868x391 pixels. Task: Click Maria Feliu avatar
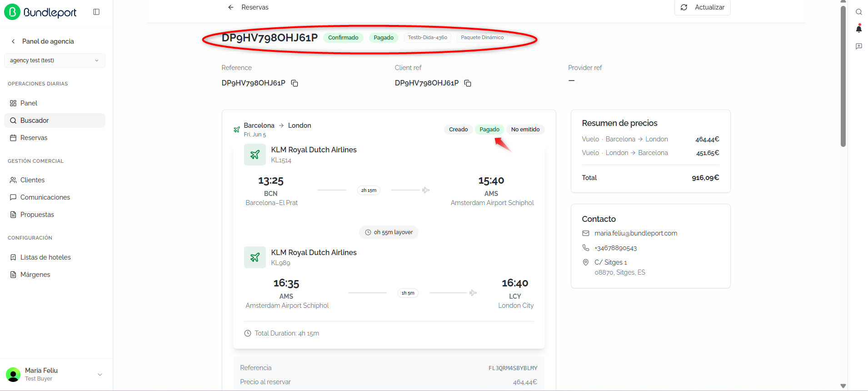pos(13,375)
